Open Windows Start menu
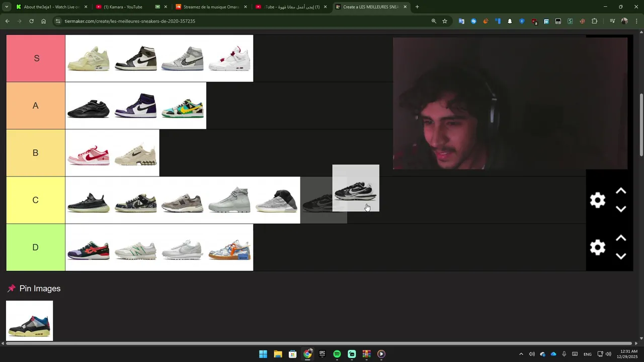This screenshot has height=362, width=644. point(263,354)
